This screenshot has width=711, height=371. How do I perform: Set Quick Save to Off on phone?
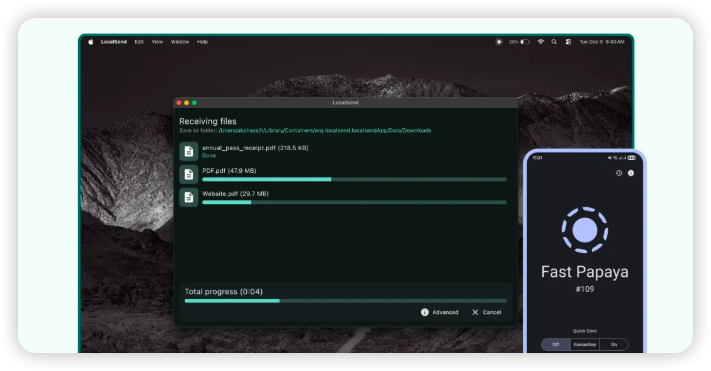[x=556, y=345]
